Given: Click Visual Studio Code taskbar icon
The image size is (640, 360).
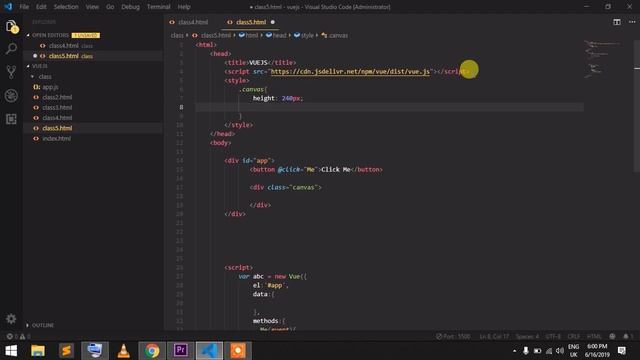Looking at the screenshot, I should pyautogui.click(x=209, y=351).
